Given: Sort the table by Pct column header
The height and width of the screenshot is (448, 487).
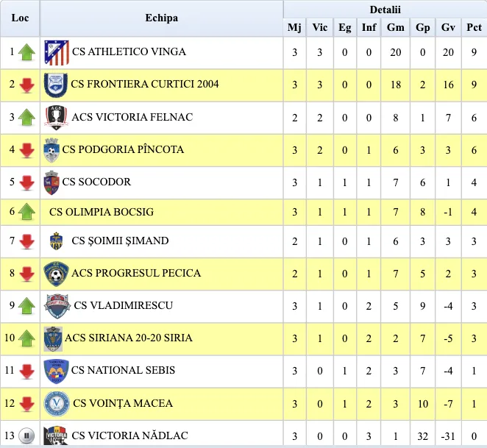Looking at the screenshot, I should (474, 27).
